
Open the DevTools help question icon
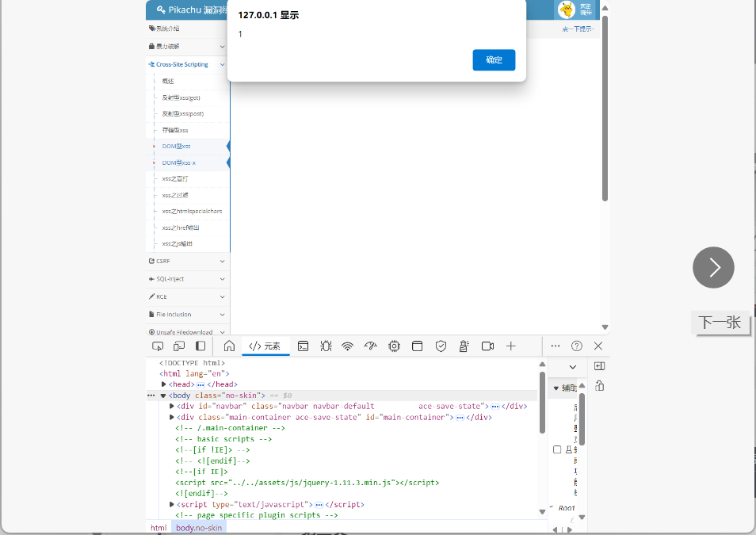point(577,346)
